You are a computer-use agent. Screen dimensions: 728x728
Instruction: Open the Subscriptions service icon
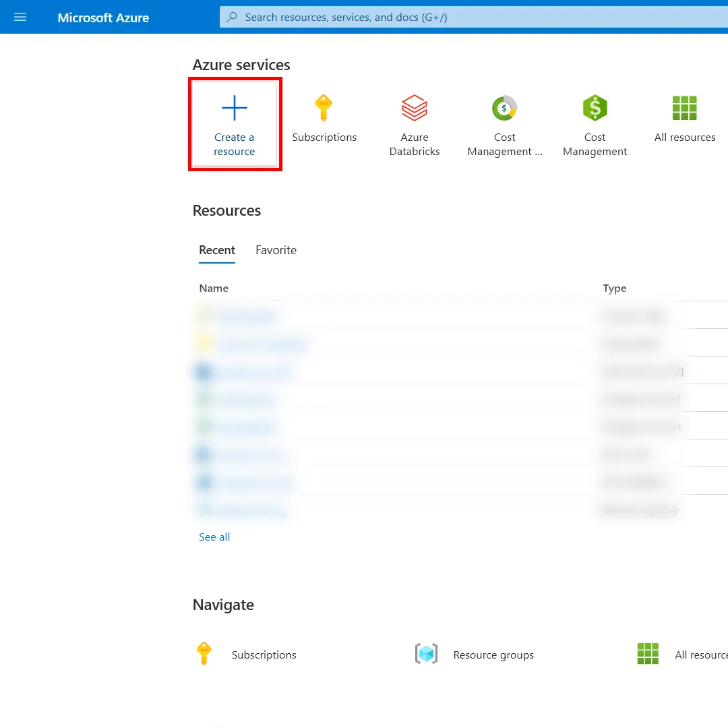point(324,108)
